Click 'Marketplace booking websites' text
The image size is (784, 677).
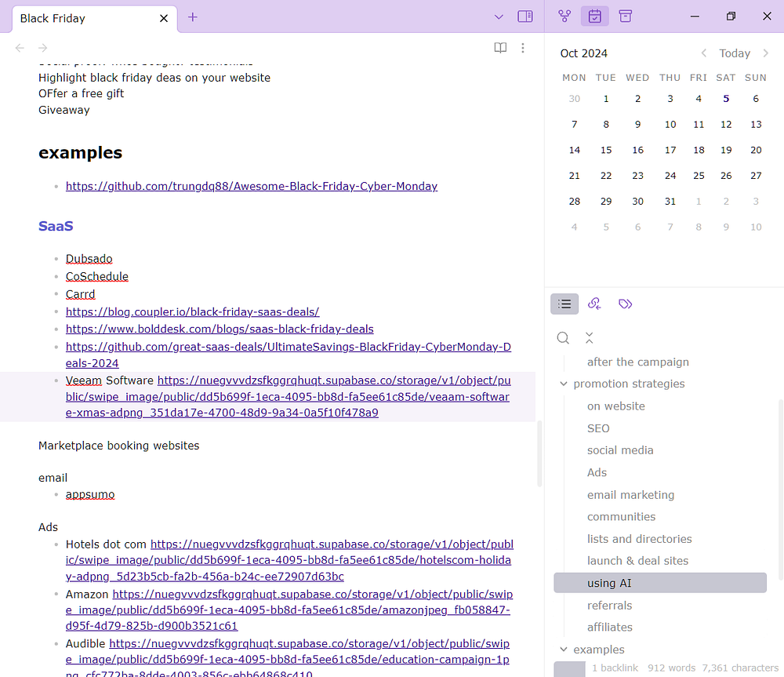[118, 446]
